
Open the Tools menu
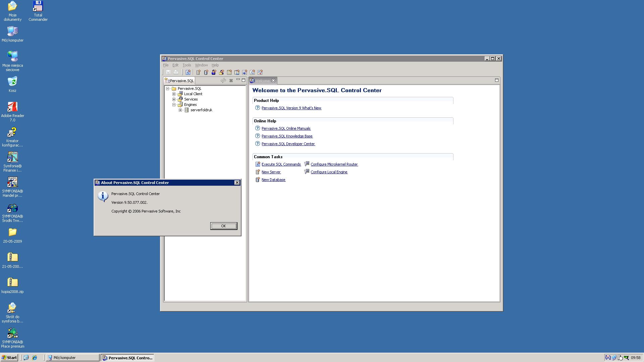pos(187,65)
